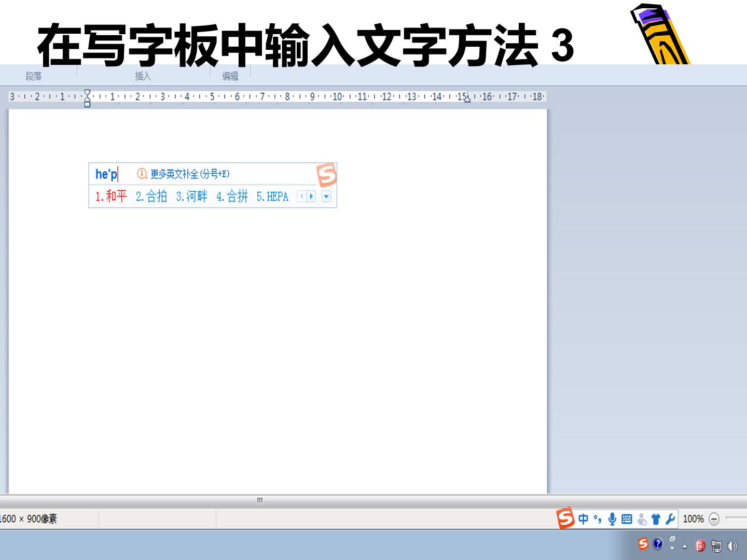Click the left indent marker on ruler

coord(87,98)
